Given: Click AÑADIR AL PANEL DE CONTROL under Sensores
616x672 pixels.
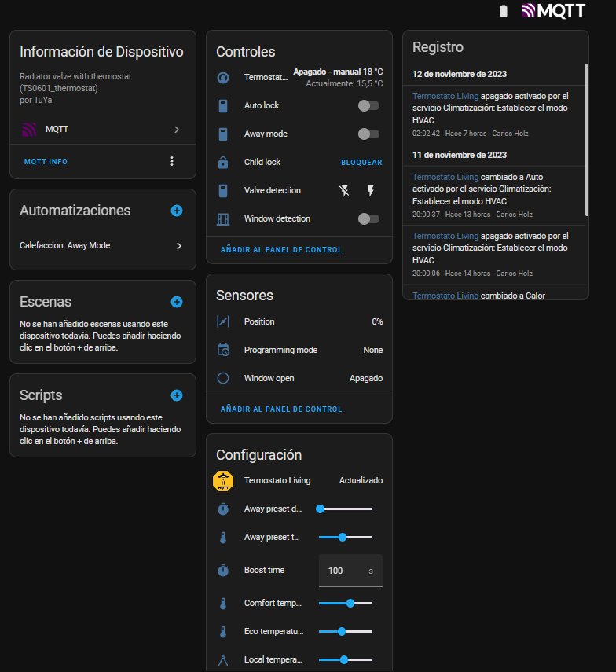Looking at the screenshot, I should (x=281, y=409).
